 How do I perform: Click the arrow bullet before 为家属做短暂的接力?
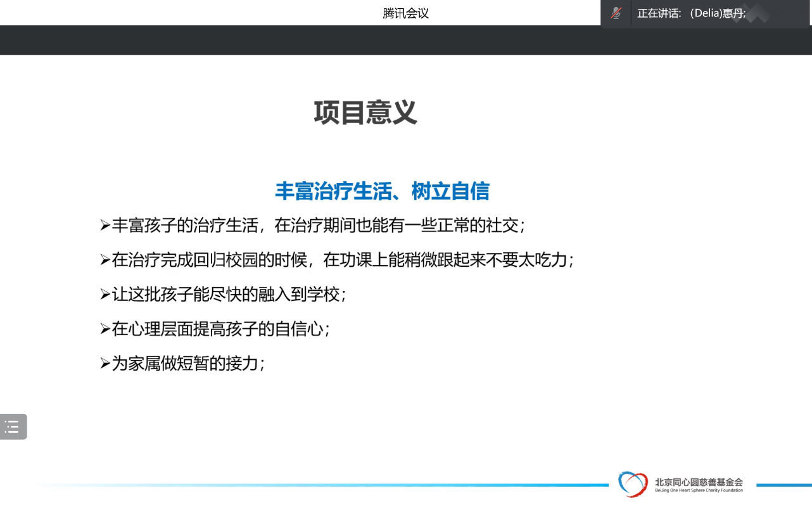click(x=105, y=363)
